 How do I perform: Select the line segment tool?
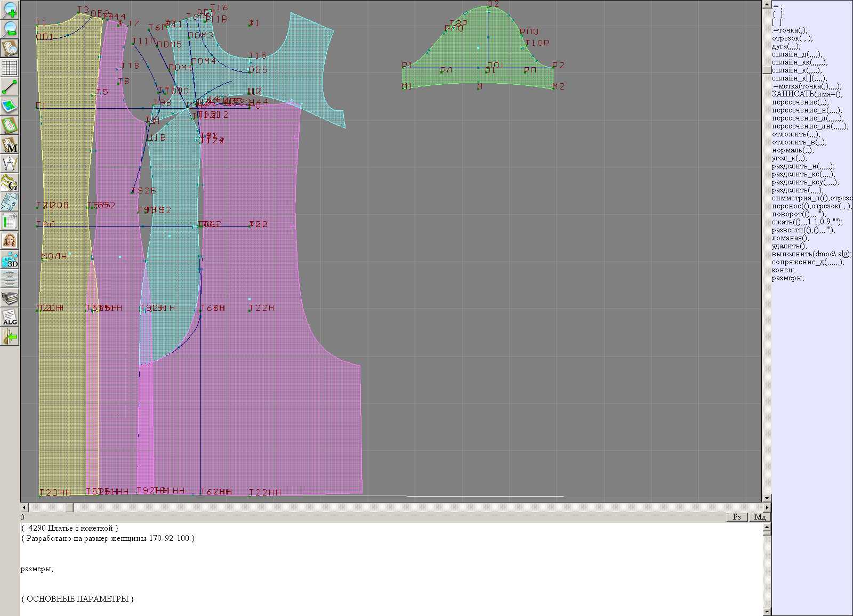10,87
